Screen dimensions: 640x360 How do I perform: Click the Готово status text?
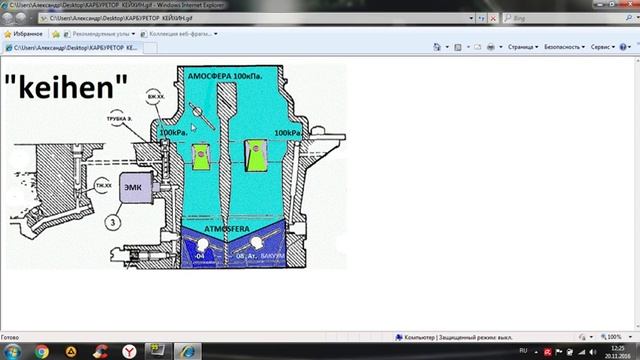[x=10, y=338]
